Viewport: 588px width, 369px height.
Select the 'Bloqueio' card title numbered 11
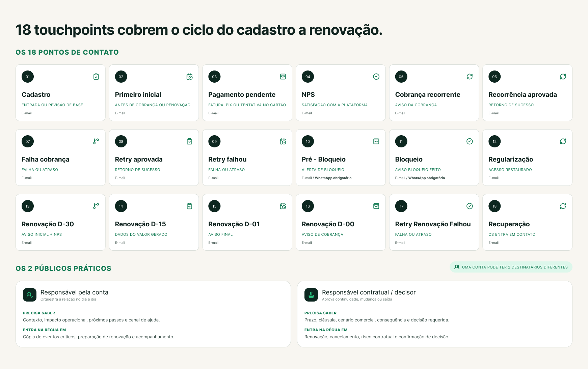[409, 160]
